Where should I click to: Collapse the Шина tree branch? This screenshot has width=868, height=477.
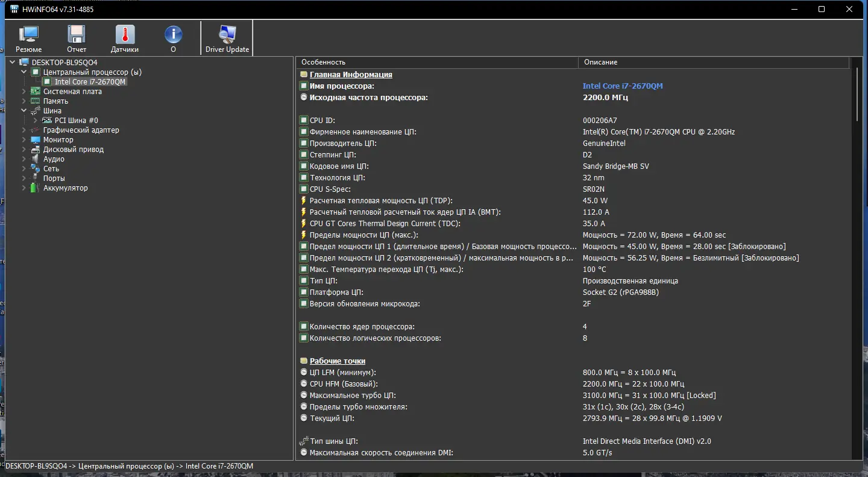click(24, 111)
